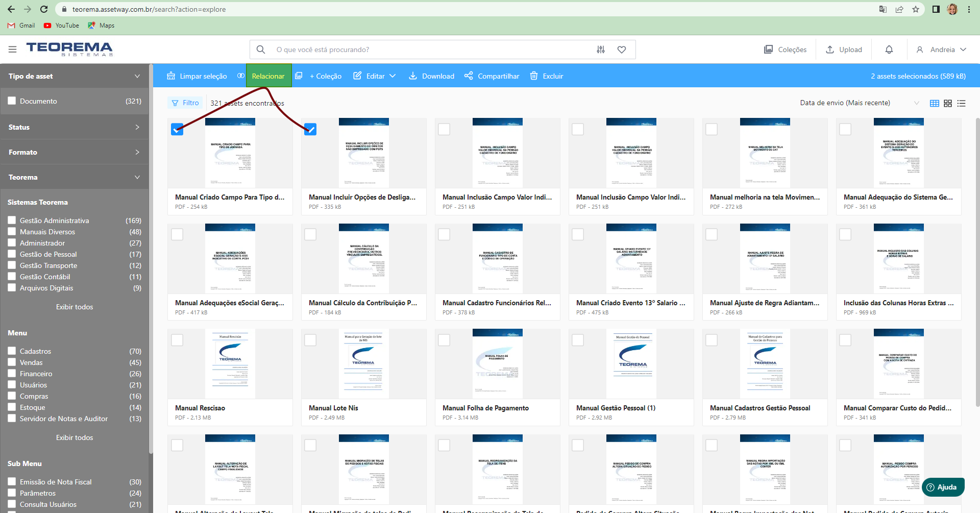Click the search magnifier icon

261,50
